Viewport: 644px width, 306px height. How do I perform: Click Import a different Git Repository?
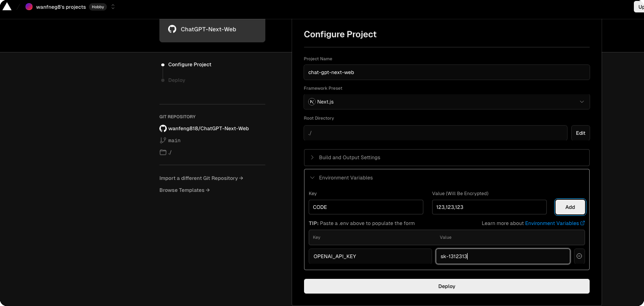tap(201, 178)
